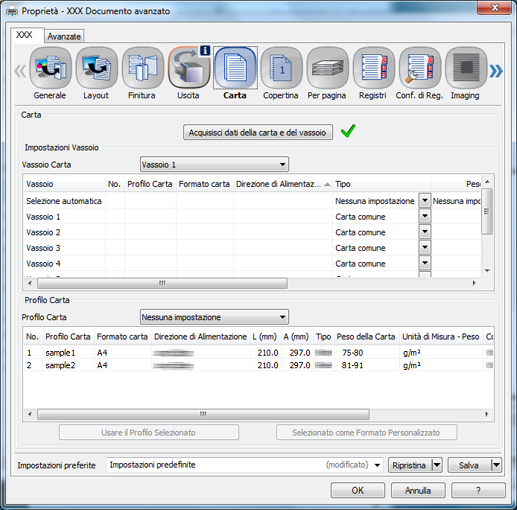Open the Registri icon
This screenshot has width=517, height=510.
[x=374, y=68]
